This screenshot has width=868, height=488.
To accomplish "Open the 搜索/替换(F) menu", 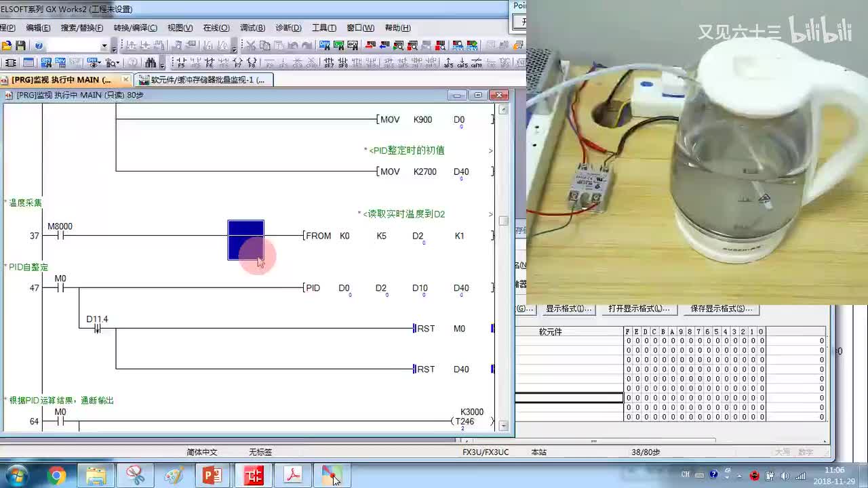I will click(82, 28).
